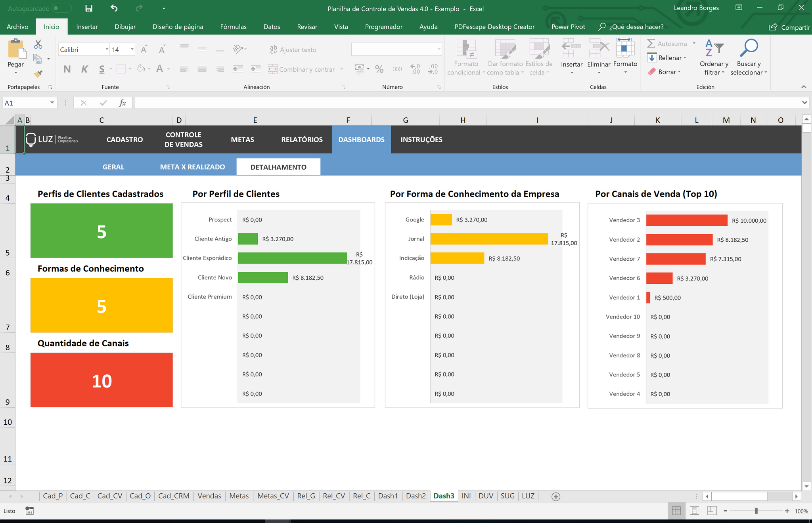Increase font size with large A
This screenshot has width=812, height=523.
pyautogui.click(x=144, y=50)
